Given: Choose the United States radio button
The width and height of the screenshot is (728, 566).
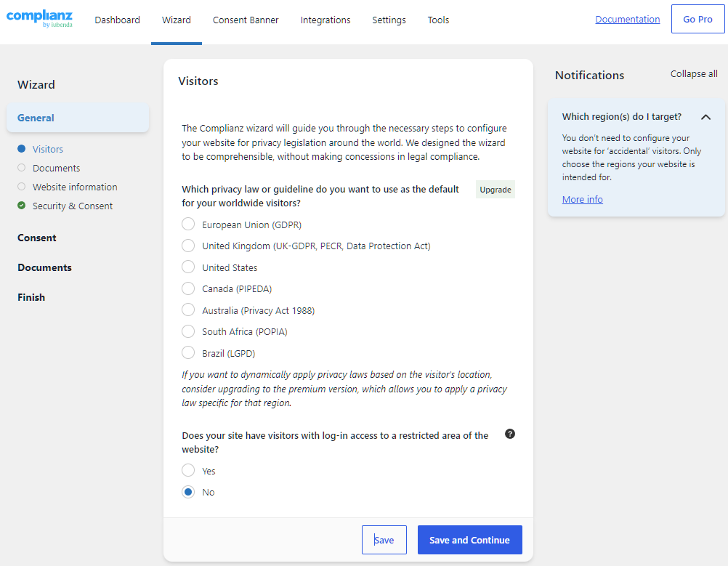Looking at the screenshot, I should point(188,267).
